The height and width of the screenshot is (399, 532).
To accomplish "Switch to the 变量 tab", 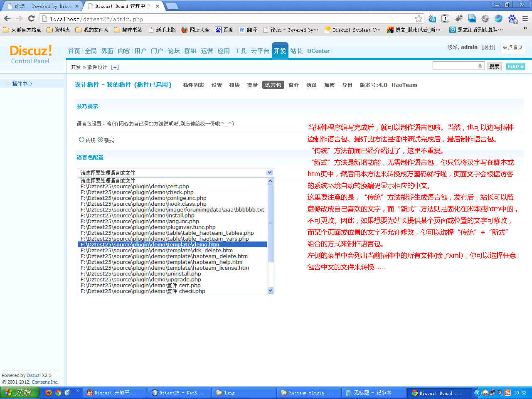I will pyautogui.click(x=252, y=85).
